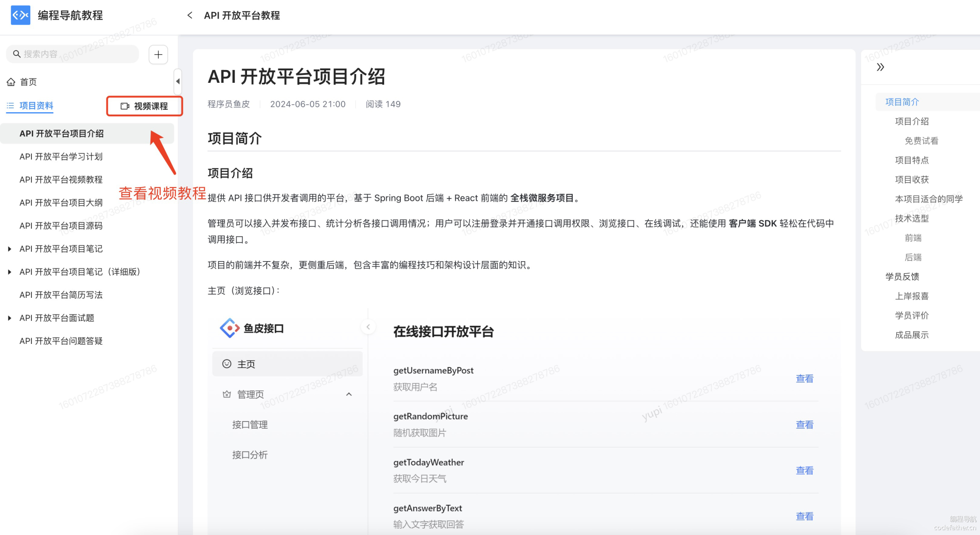Click the preview sidebar collapse circle arrow
Image resolution: width=980 pixels, height=535 pixels.
pyautogui.click(x=368, y=327)
